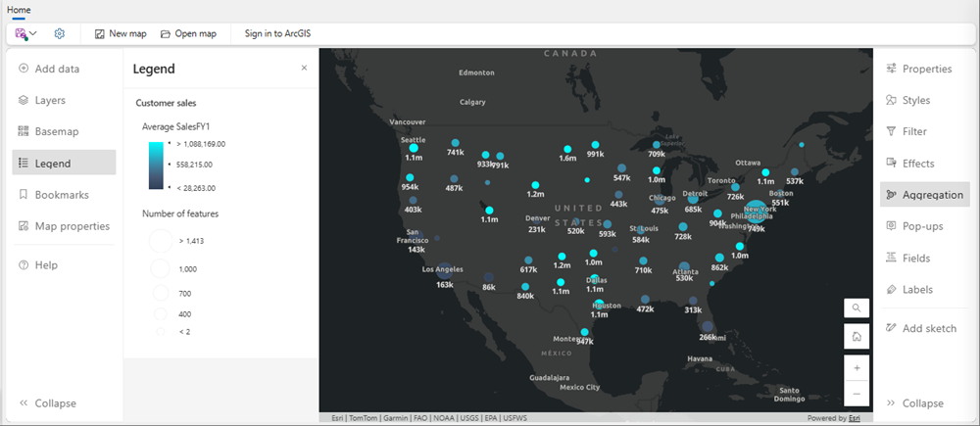Viewport: 980px width, 426px height.
Task: Open the Fields tool
Action: click(925, 258)
